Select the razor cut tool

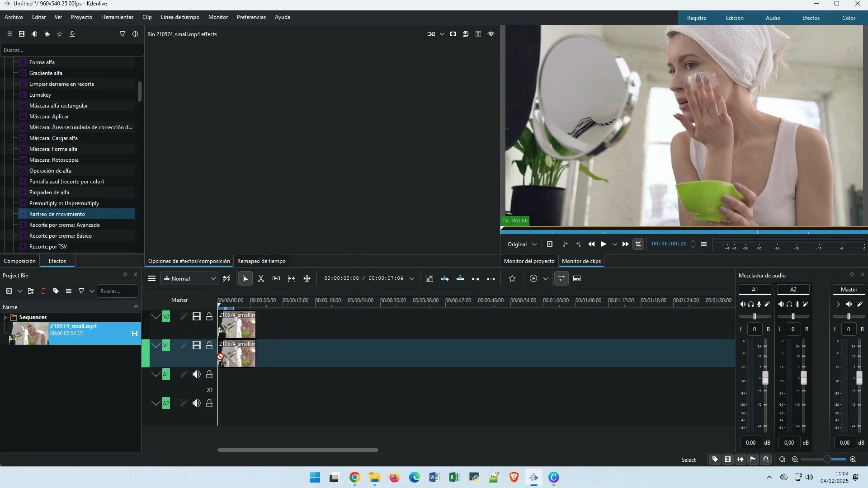click(x=261, y=279)
